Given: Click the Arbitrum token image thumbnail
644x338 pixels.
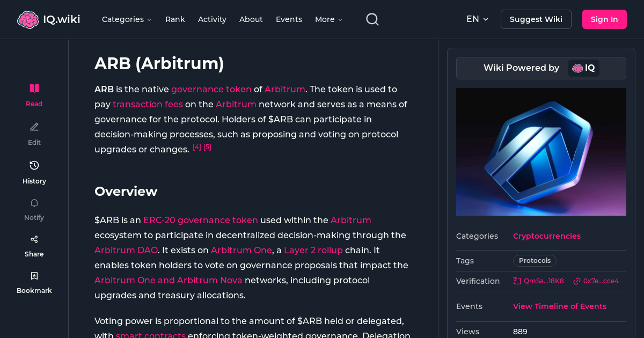Looking at the screenshot, I should pos(541,152).
